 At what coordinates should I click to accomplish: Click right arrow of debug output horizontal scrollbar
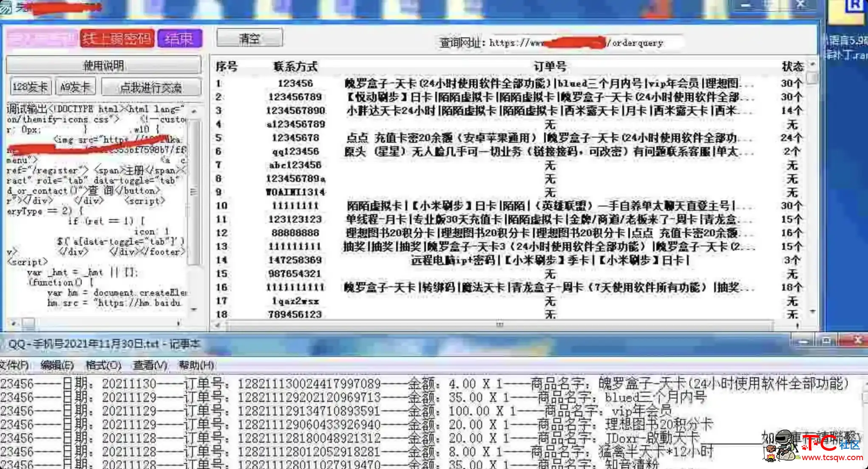(x=179, y=324)
